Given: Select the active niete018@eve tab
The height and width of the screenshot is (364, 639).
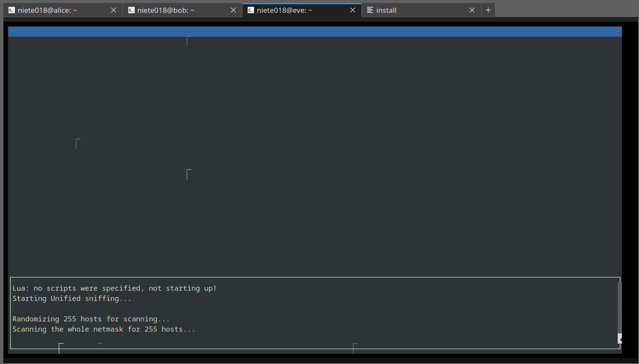Looking at the screenshot, I should (x=290, y=10).
